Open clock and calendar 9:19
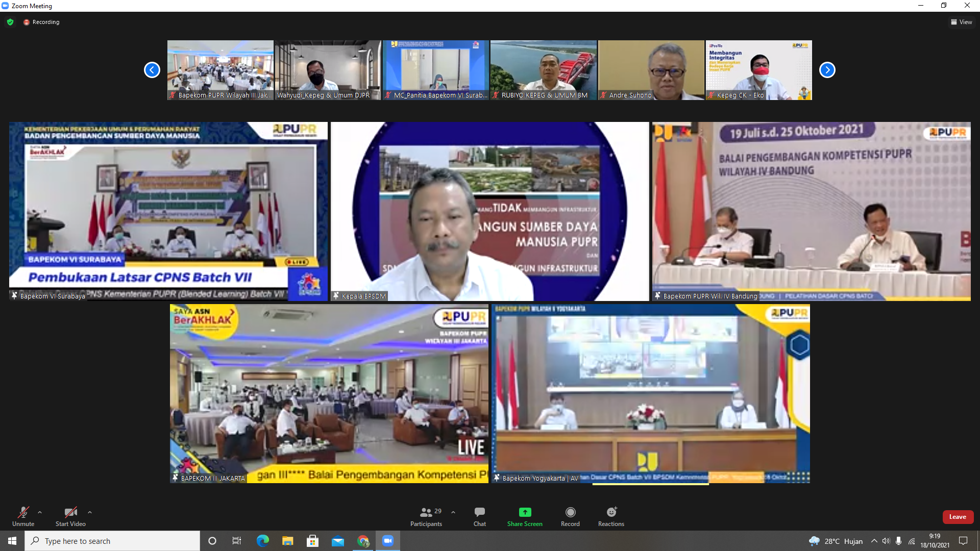Image resolution: width=980 pixels, height=551 pixels. pos(935,541)
